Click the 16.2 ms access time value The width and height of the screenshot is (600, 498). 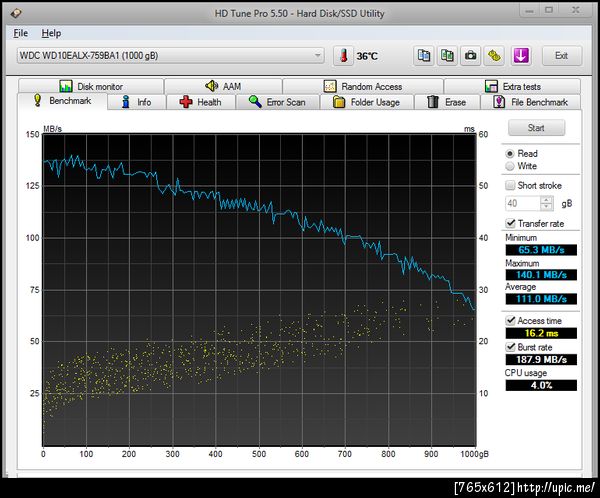point(541,333)
